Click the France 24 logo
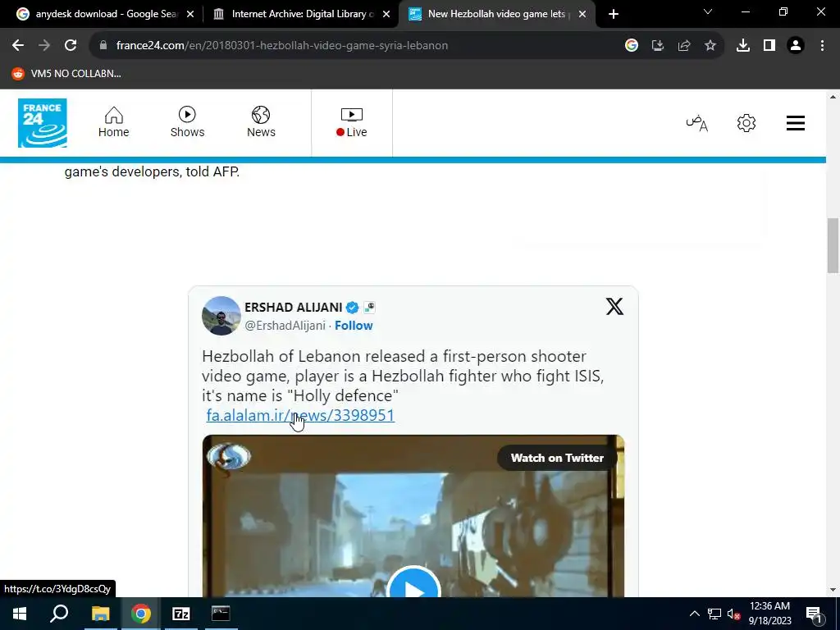Image resolution: width=840 pixels, height=630 pixels. tap(43, 123)
